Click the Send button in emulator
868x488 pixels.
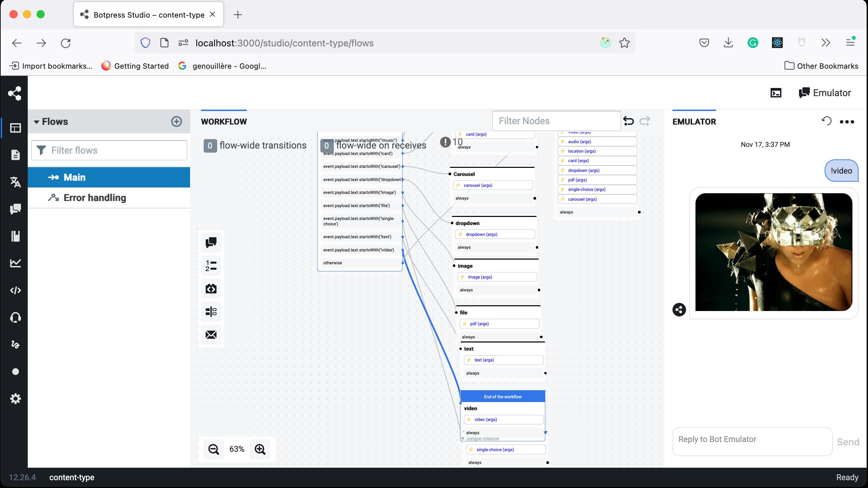[x=848, y=442]
